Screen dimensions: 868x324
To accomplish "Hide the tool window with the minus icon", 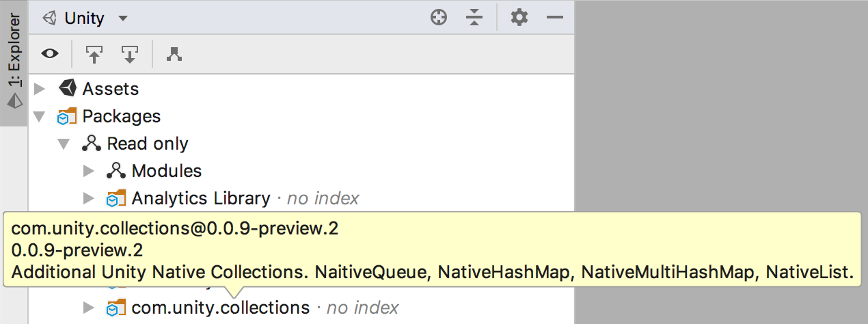I will 555,18.
